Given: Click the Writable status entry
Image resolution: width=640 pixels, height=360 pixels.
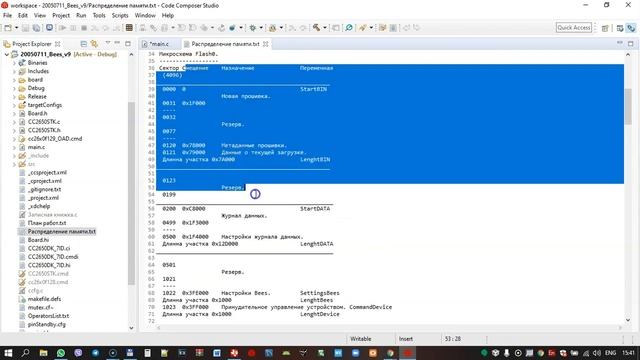Looking at the screenshot, I should click(x=361, y=339).
